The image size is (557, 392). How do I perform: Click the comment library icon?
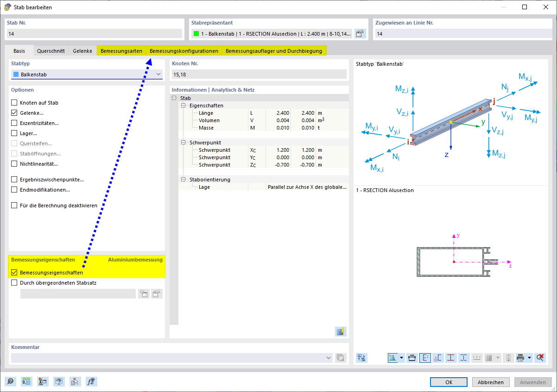coord(341,357)
